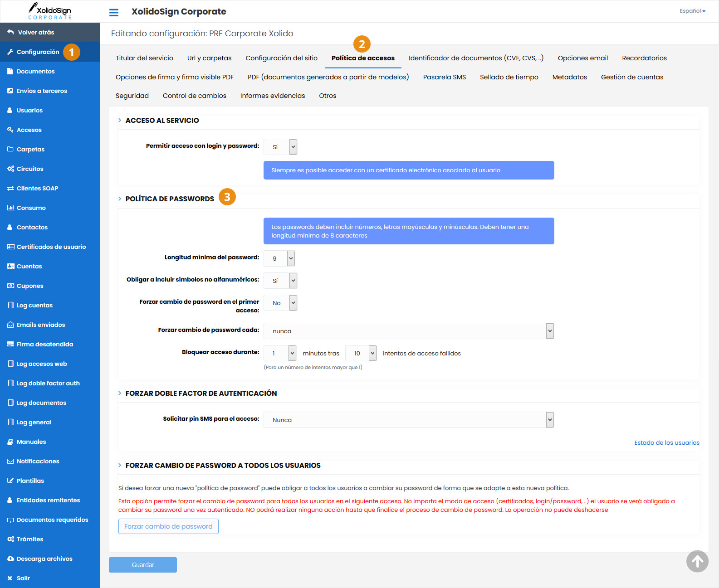This screenshot has height=588, width=719.
Task: Open Bloquear acceso minutes dropdown
Action: pyautogui.click(x=280, y=353)
